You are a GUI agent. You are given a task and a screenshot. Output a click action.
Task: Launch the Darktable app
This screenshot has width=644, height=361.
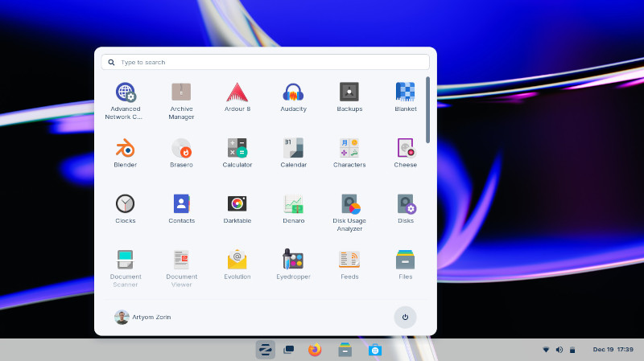tap(237, 203)
